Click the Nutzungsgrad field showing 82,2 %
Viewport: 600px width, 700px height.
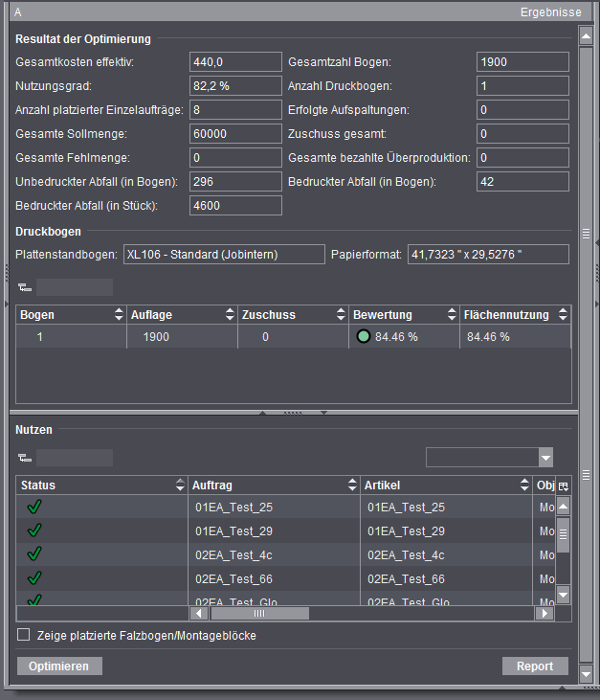tap(235, 86)
